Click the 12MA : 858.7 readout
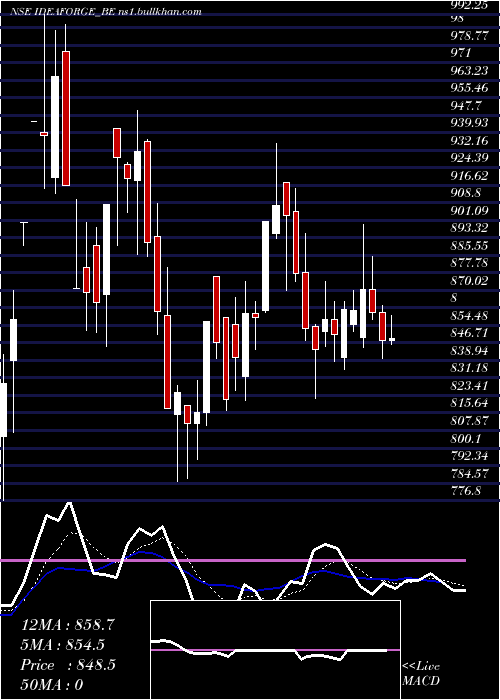Image resolution: width=500 pixels, height=700 pixels. (x=68, y=625)
